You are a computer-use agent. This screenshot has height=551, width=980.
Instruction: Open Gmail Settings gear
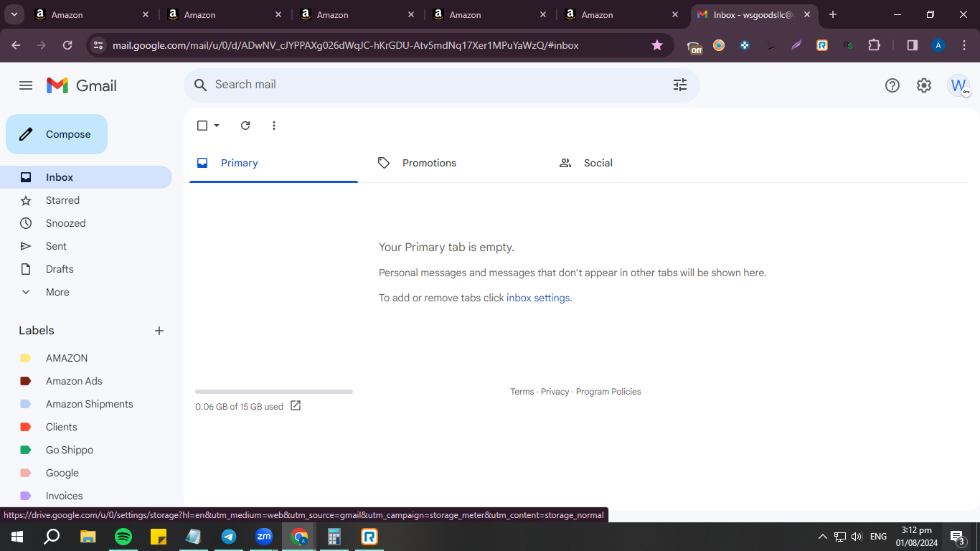tap(924, 85)
